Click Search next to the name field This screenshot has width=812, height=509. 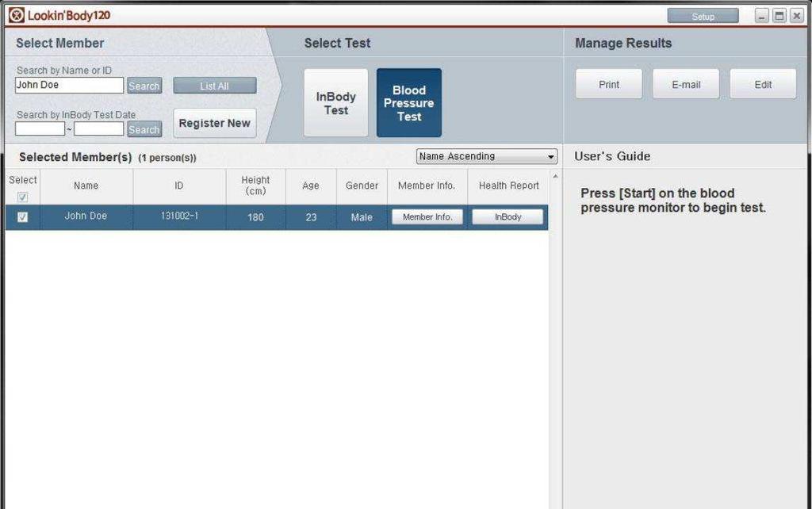coord(144,86)
